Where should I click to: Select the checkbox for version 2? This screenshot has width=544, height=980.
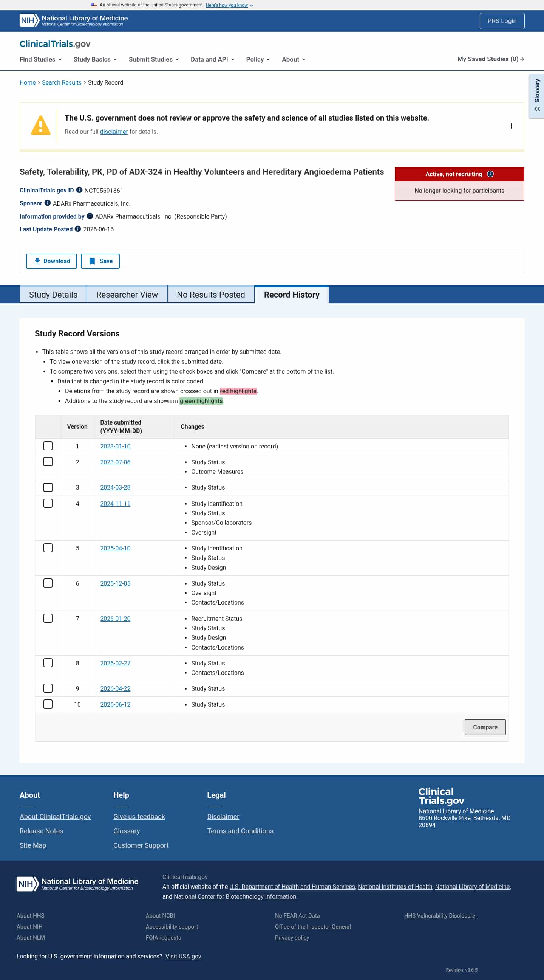click(x=48, y=462)
